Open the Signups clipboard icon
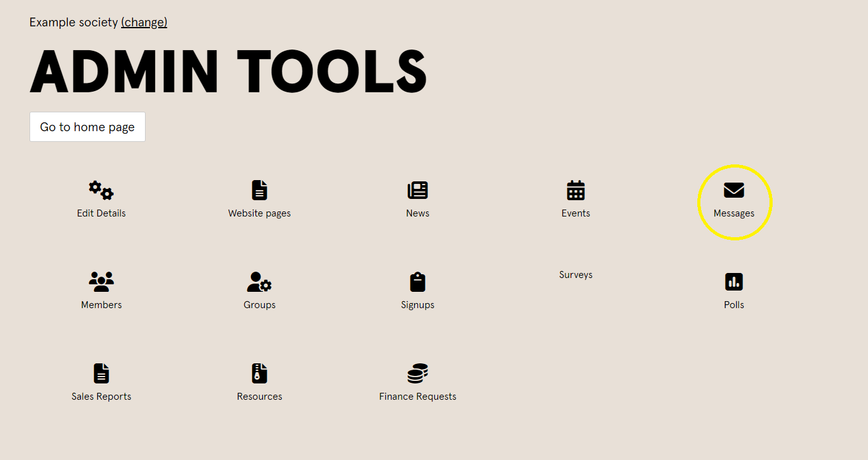 pyautogui.click(x=417, y=282)
